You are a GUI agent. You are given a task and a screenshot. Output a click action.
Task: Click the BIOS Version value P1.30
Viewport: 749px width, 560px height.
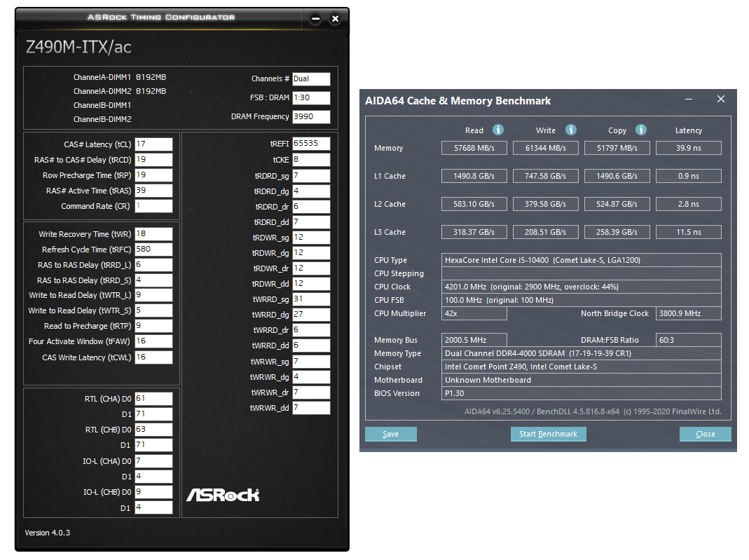pos(582,393)
